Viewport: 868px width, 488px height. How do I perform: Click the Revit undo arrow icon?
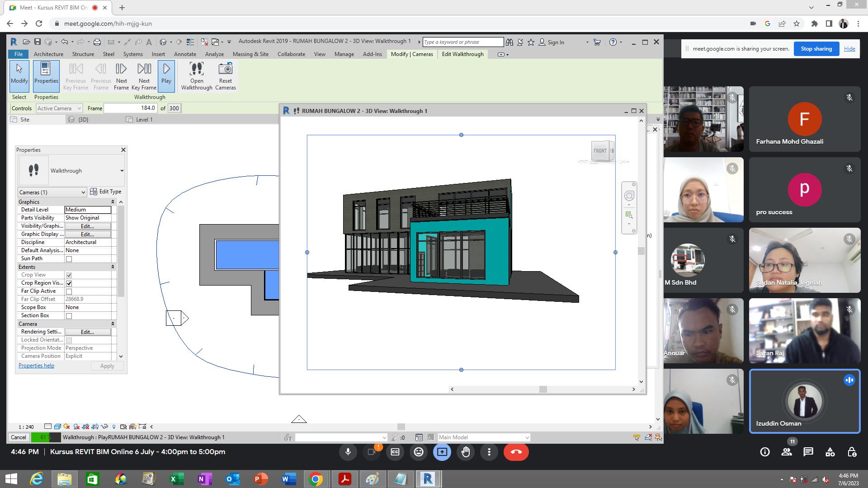(64, 42)
